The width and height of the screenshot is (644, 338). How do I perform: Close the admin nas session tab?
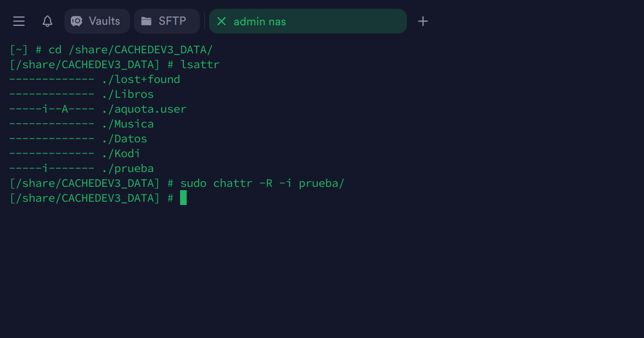pyautogui.click(x=221, y=21)
